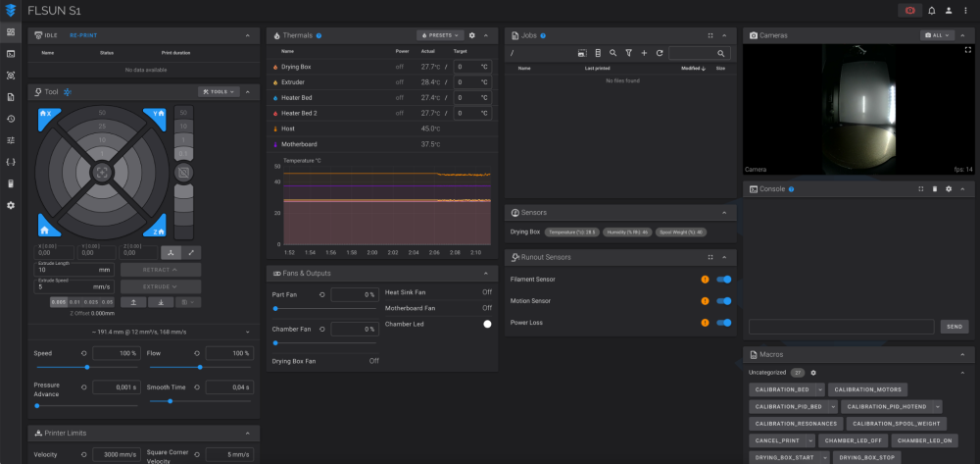Open the notifications bell
980x464 pixels.
[931, 11]
